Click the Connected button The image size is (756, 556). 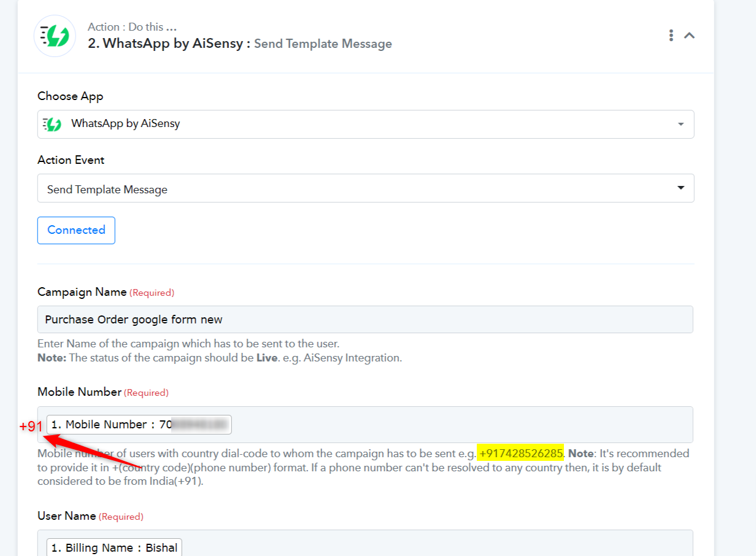click(76, 230)
